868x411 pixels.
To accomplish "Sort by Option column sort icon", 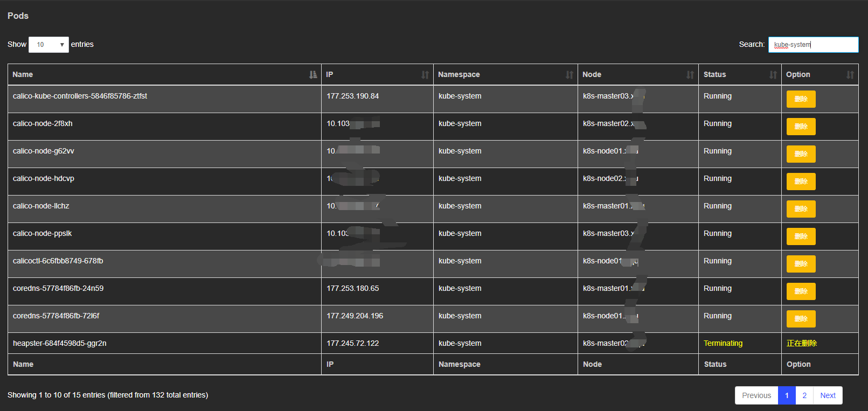I will (850, 75).
